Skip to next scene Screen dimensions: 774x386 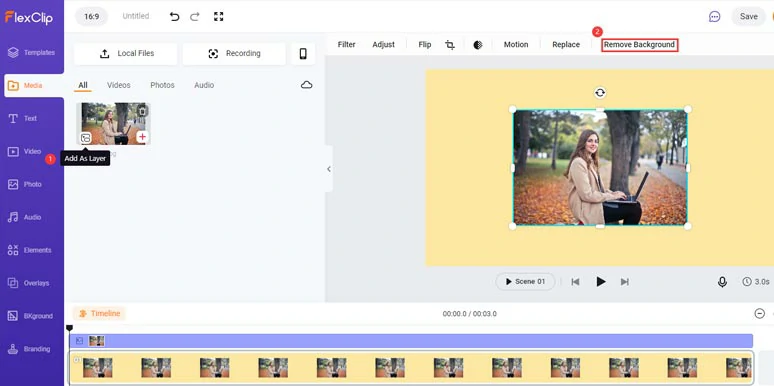coord(624,282)
